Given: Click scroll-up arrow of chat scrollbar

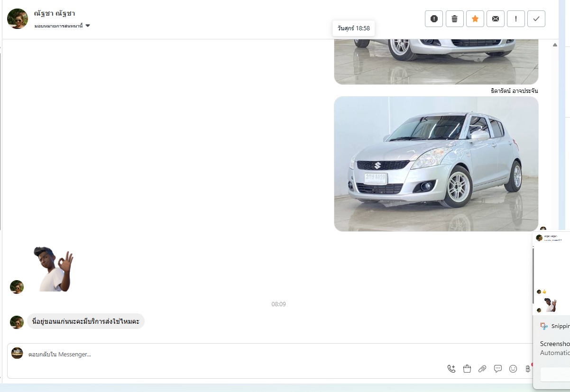Looking at the screenshot, I should click(x=555, y=45).
